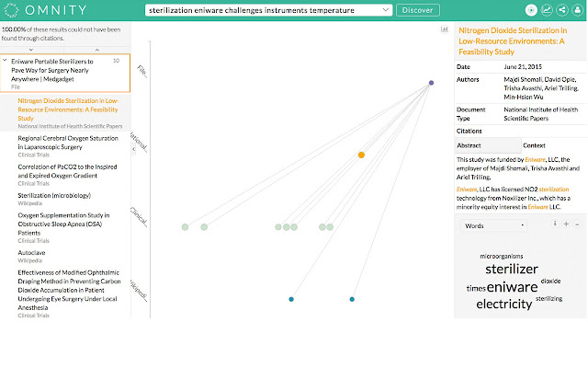Click the Omnity logo icon
The image size is (588, 368).
[x=11, y=10]
